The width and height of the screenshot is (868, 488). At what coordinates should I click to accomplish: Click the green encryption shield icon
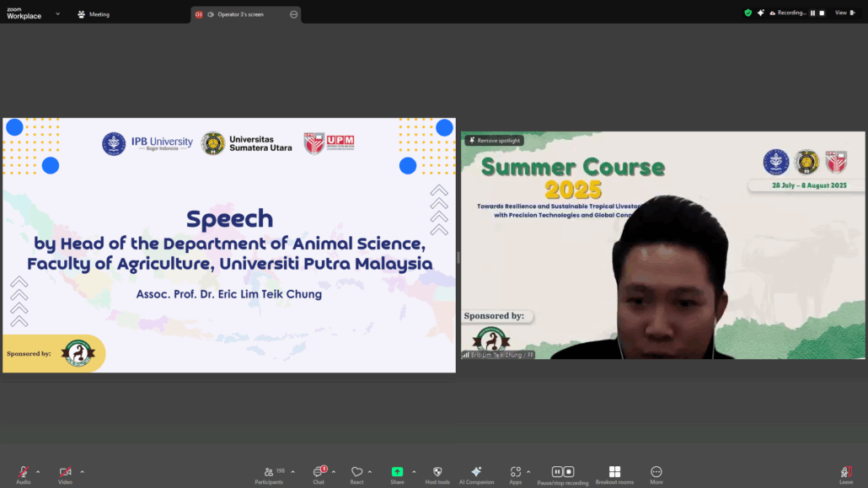click(x=747, y=13)
